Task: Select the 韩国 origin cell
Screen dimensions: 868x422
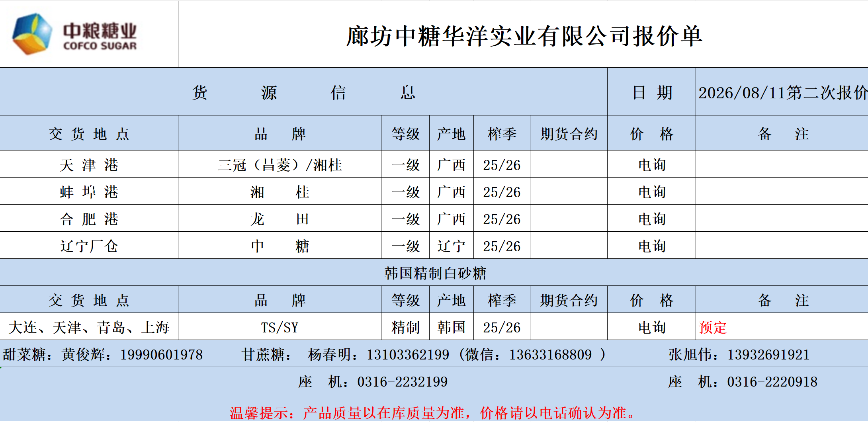Action: click(x=451, y=327)
